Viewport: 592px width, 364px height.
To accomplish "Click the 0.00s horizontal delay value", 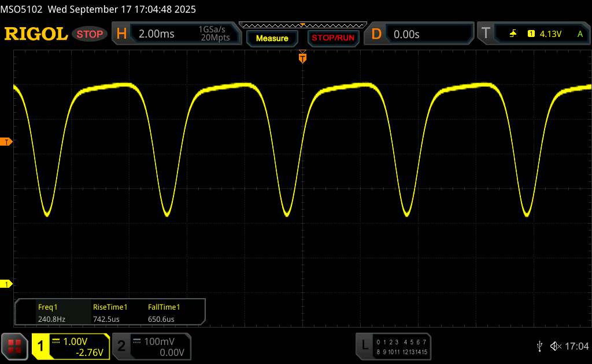I will pyautogui.click(x=406, y=34).
